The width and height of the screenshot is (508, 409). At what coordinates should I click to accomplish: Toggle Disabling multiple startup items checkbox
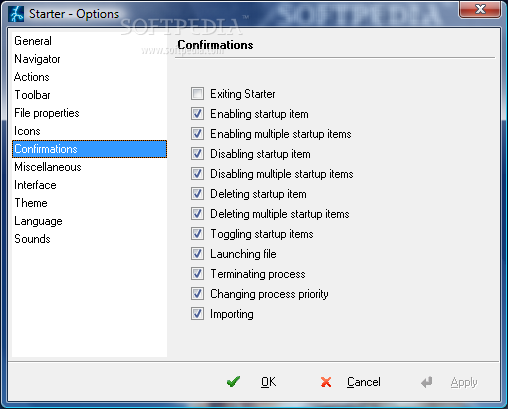coord(197,174)
